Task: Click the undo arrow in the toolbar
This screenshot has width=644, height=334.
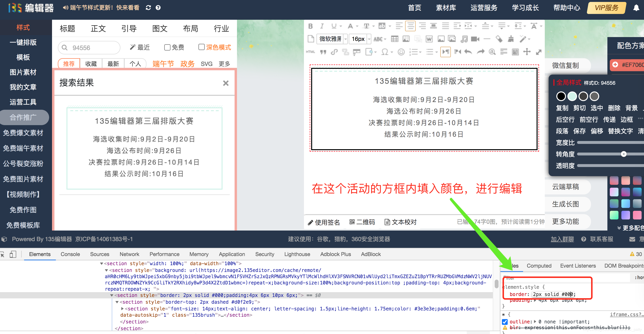Action: click(x=468, y=52)
